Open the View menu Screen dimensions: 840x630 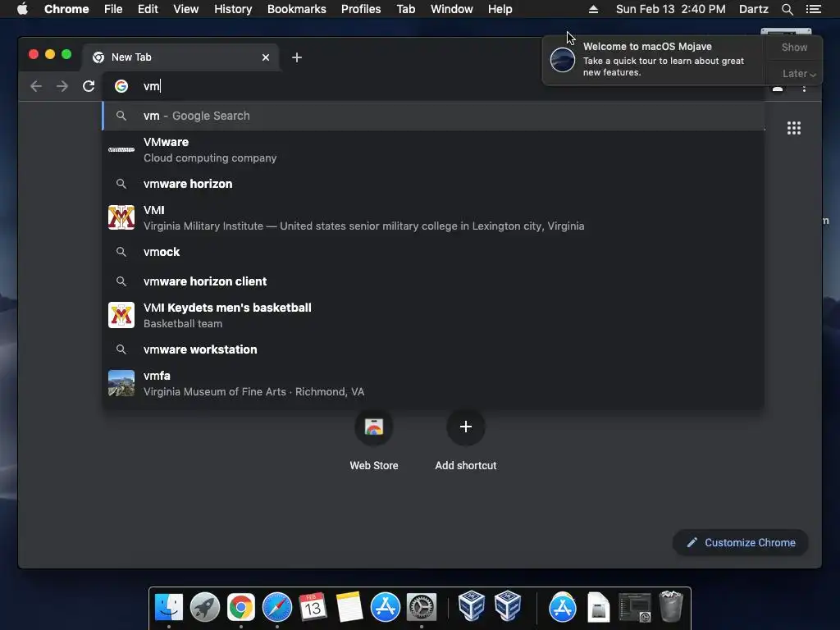186,9
